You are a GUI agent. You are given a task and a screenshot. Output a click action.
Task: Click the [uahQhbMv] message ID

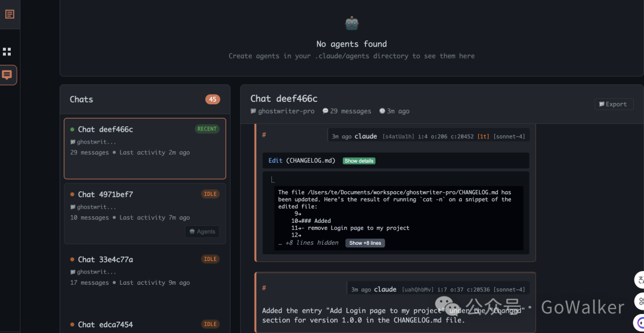[x=417, y=290]
